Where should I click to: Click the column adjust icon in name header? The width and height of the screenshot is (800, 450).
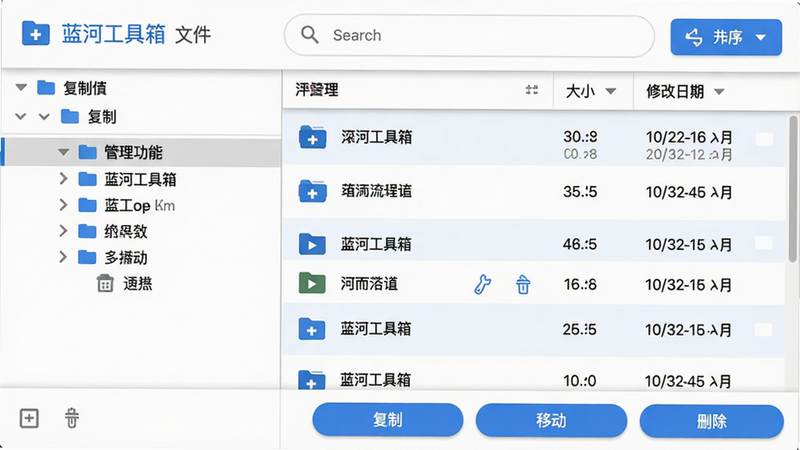[532, 90]
